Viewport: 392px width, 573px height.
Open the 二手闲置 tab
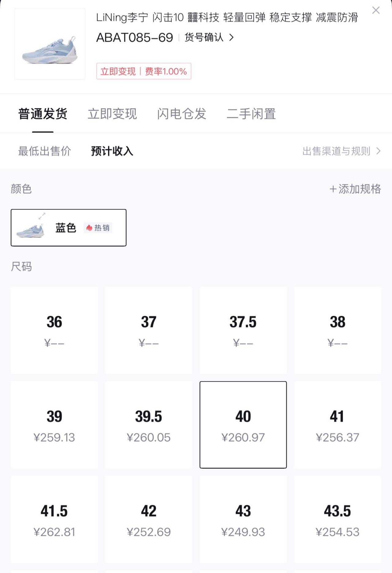click(x=251, y=114)
